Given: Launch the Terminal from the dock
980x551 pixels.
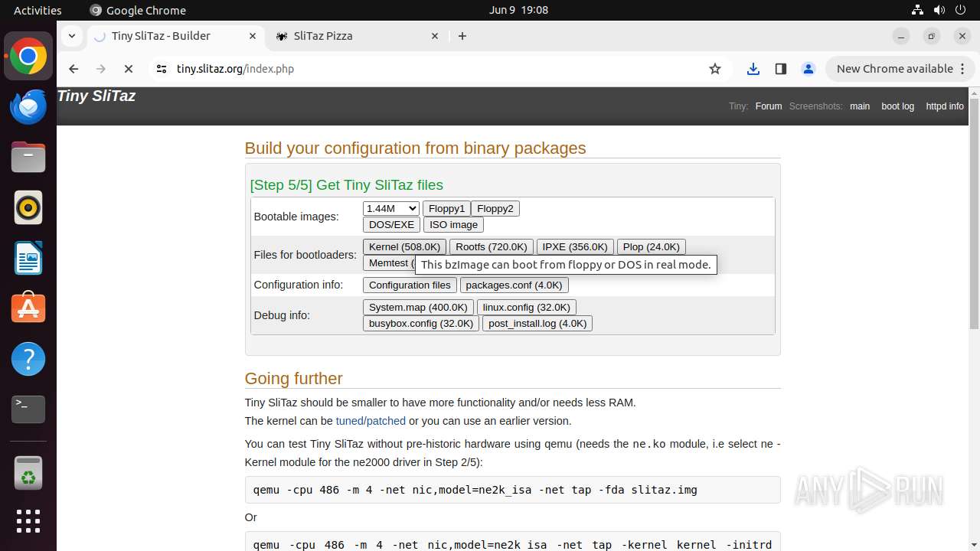Looking at the screenshot, I should [28, 409].
